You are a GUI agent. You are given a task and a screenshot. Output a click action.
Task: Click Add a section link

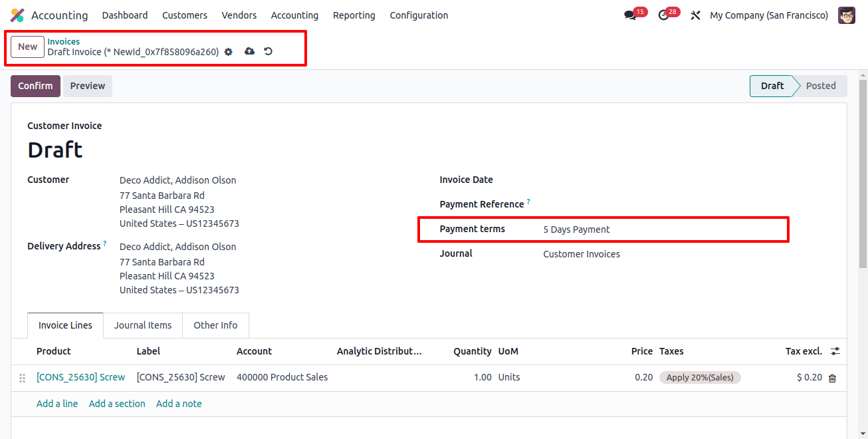click(x=117, y=404)
